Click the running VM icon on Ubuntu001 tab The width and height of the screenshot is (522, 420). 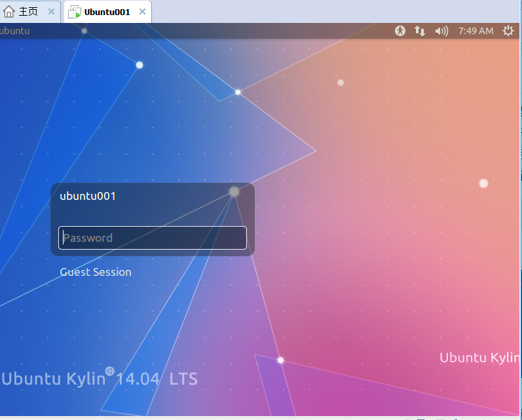[75, 12]
